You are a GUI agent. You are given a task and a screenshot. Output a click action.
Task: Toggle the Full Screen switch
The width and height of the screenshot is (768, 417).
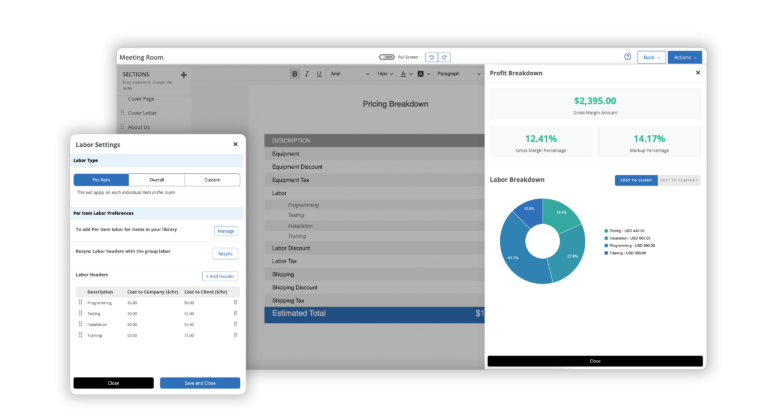coord(387,57)
